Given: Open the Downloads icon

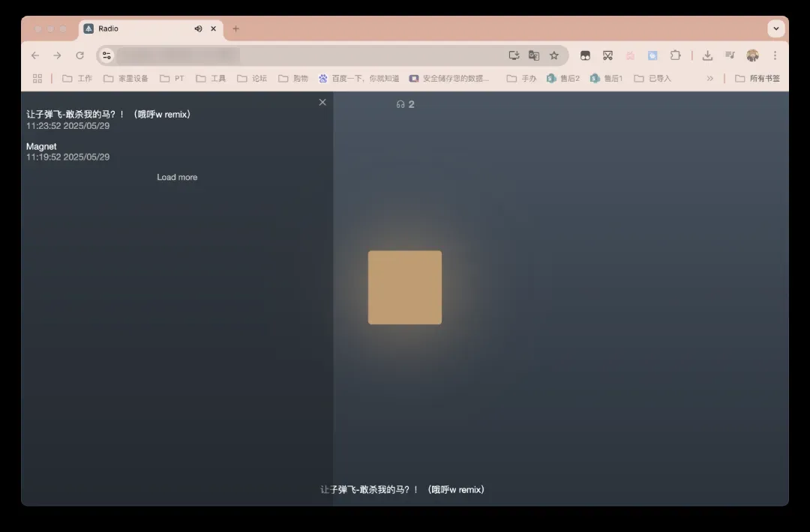Looking at the screenshot, I should coord(707,55).
